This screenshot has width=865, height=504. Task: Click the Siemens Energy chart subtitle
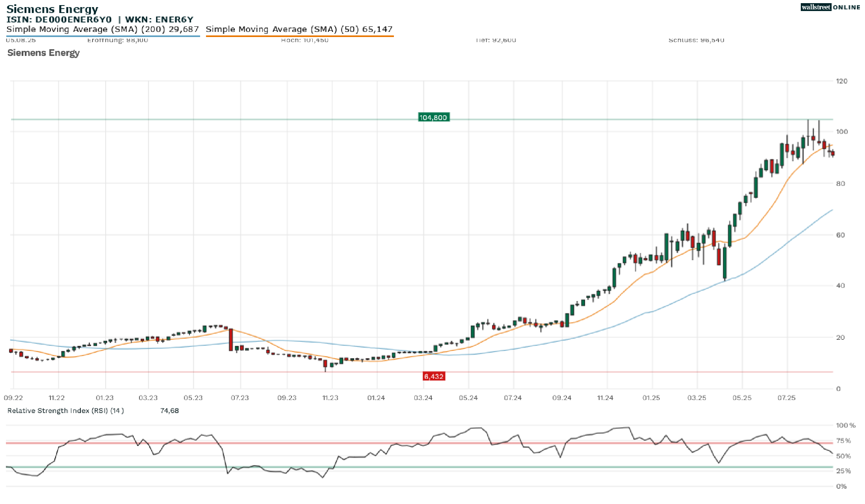(x=43, y=53)
